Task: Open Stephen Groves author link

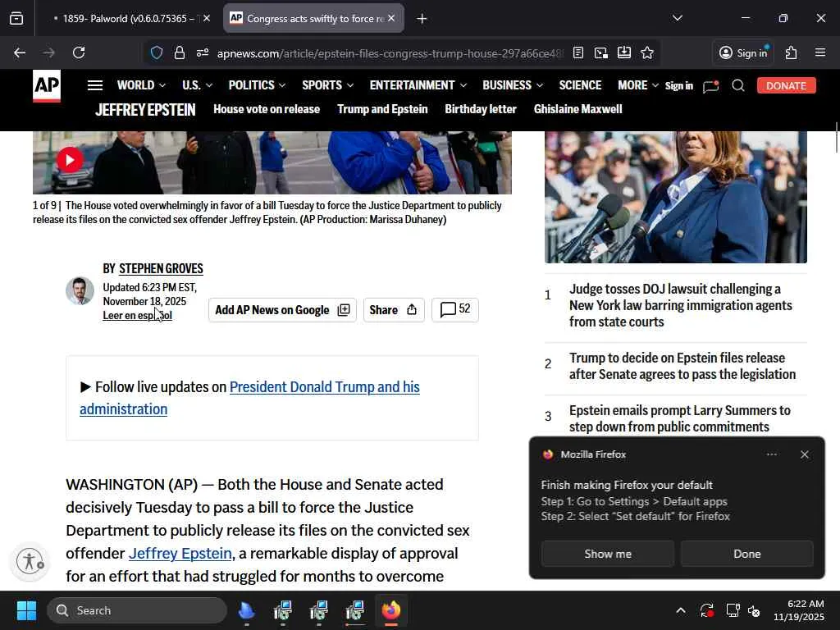Action: pyautogui.click(x=161, y=268)
